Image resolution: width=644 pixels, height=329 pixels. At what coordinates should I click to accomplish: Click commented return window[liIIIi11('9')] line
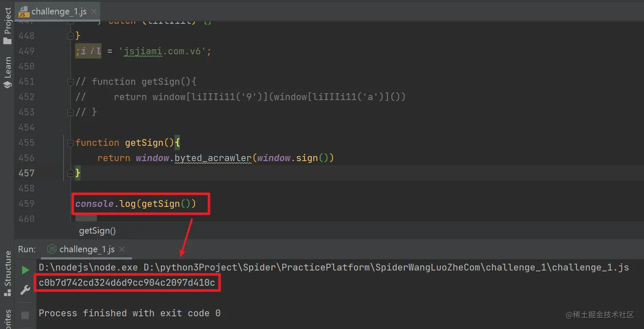click(241, 97)
